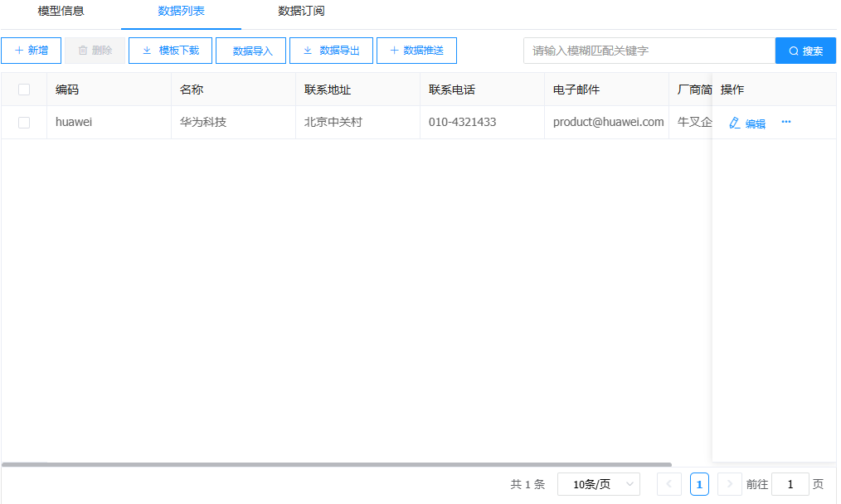
Task: Select the 数据列表 tab
Action: [181, 12]
